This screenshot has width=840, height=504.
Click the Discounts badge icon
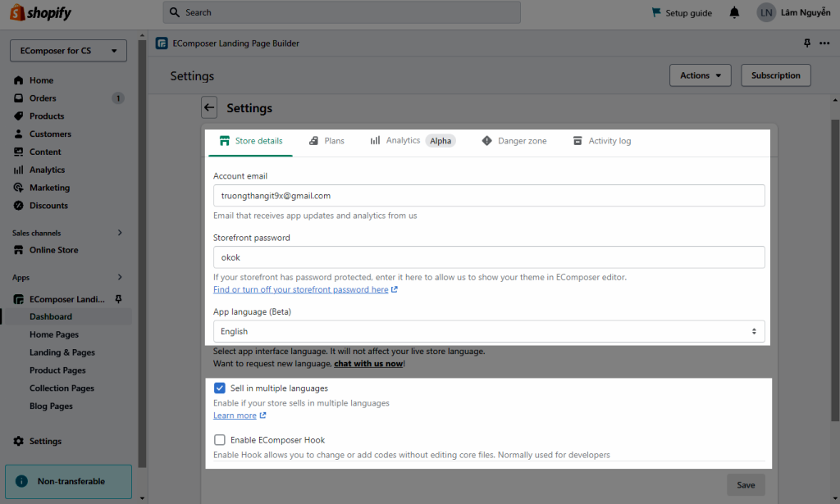coord(19,206)
